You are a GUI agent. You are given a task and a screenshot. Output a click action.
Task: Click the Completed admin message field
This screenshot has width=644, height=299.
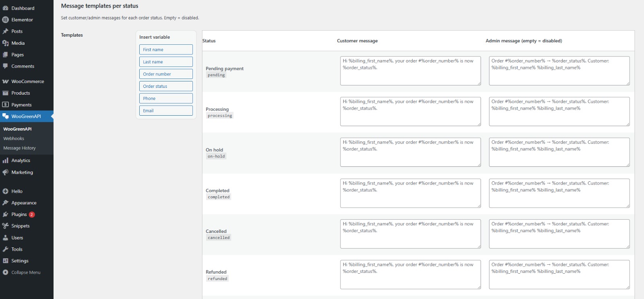click(559, 193)
